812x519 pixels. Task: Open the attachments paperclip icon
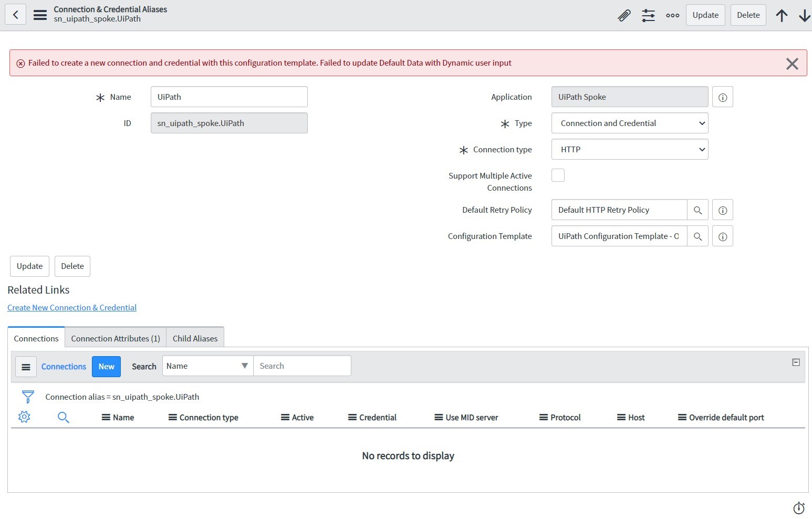[624, 15]
